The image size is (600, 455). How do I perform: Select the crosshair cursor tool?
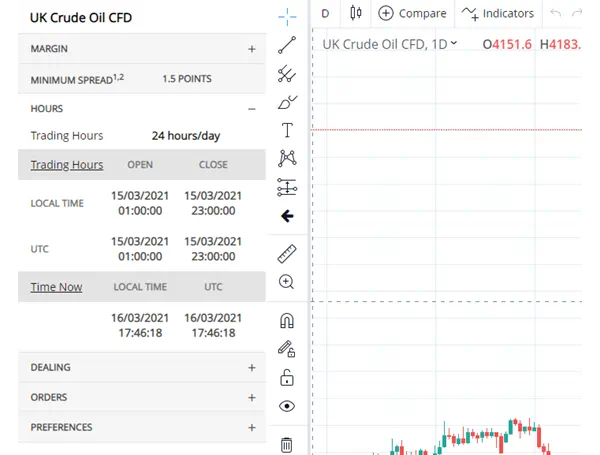click(x=287, y=17)
